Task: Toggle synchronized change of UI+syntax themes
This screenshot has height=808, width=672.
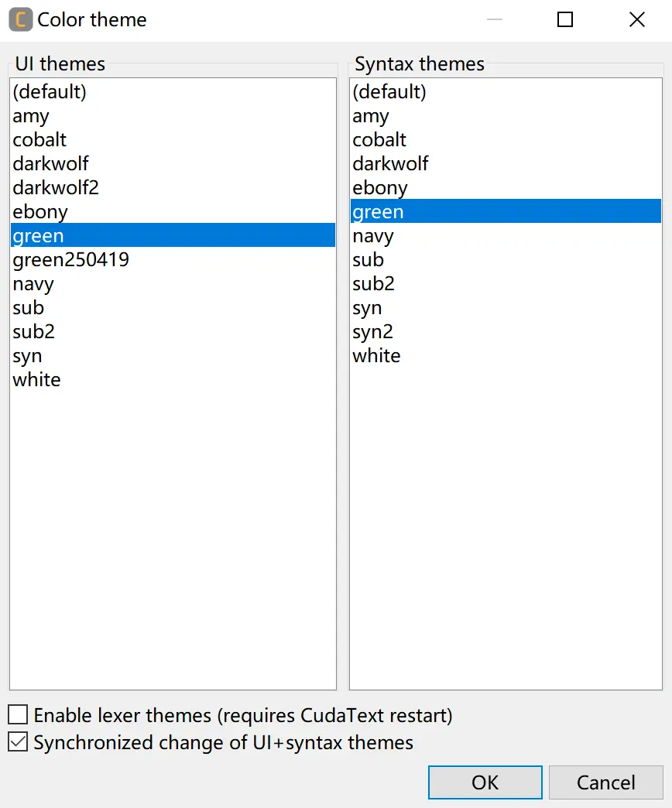Action: coord(18,742)
